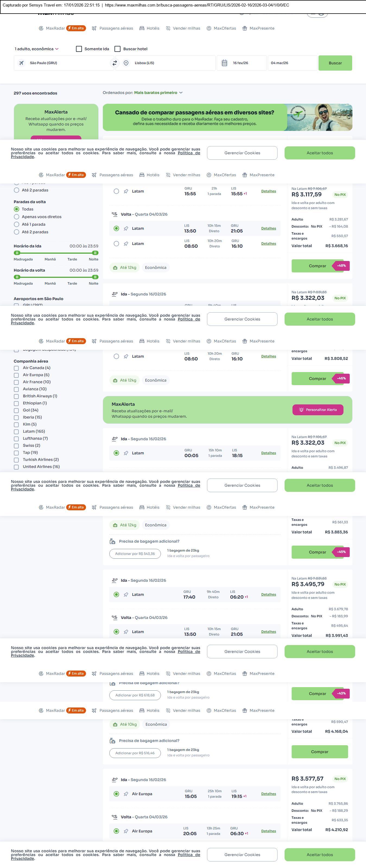The image size is (366, 868).
Task: Open the 'Vender milhas' menu item
Action: pyautogui.click(x=186, y=28)
